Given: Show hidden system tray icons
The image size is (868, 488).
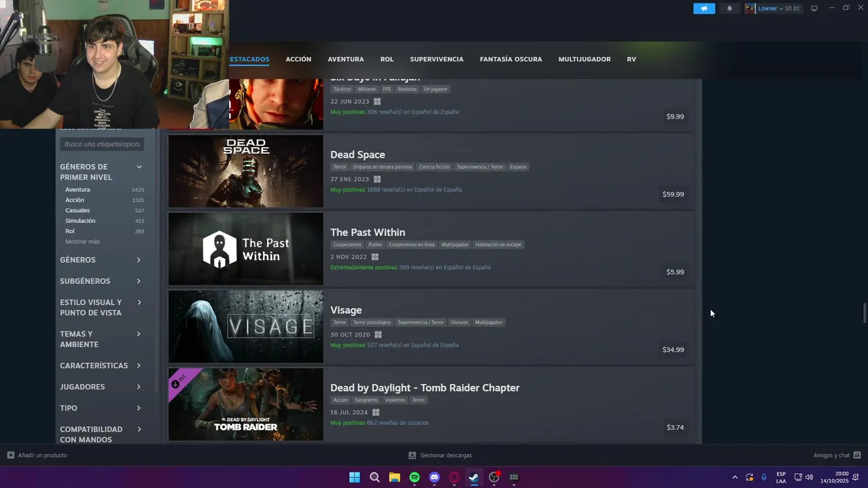Looking at the screenshot, I should (734, 477).
